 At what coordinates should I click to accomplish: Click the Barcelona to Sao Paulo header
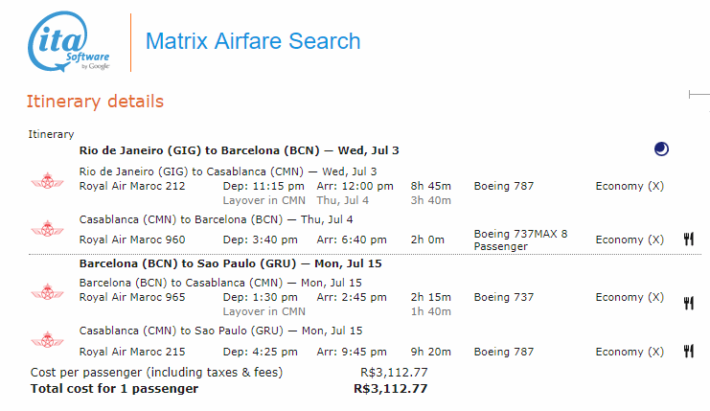[230, 263]
